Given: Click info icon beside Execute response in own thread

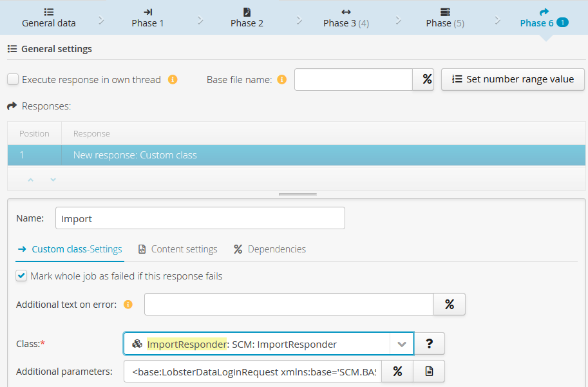Looking at the screenshot, I should [x=172, y=80].
